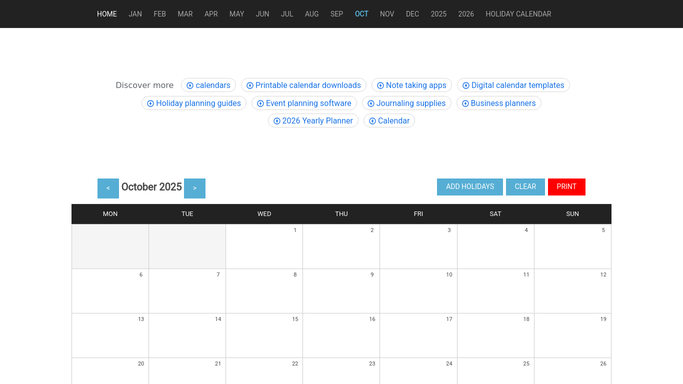Select the October 3 calendar cell

[x=419, y=246]
